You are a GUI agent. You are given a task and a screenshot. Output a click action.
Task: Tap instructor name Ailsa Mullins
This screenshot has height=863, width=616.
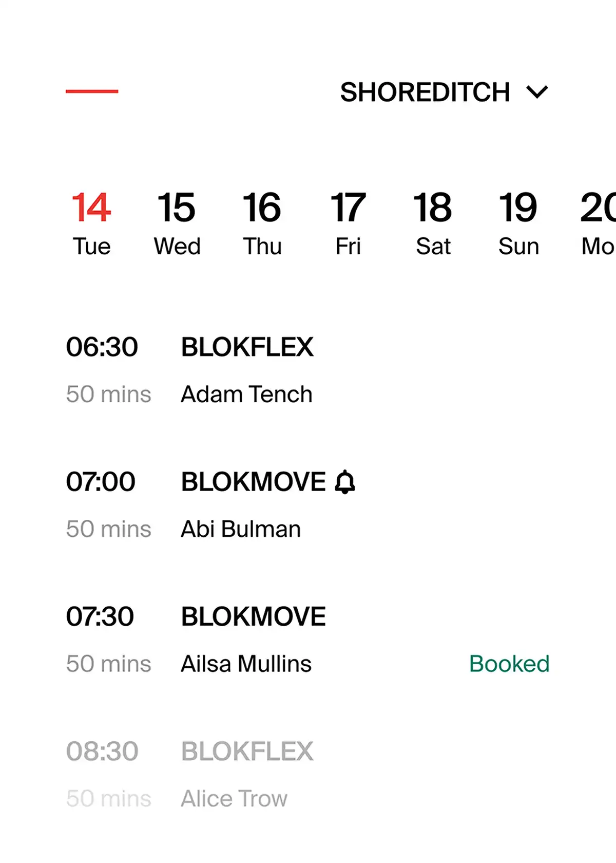pyautogui.click(x=246, y=664)
